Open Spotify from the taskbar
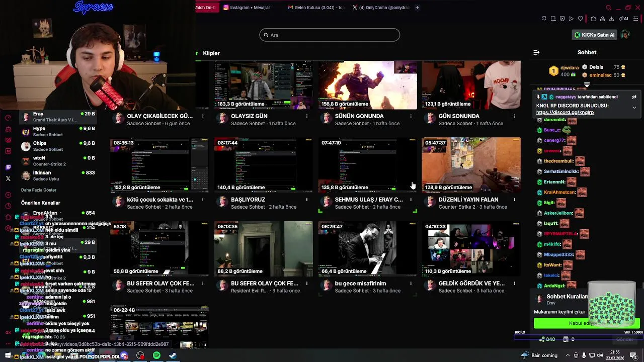Viewport: 644px width, 362px height. pos(156,355)
